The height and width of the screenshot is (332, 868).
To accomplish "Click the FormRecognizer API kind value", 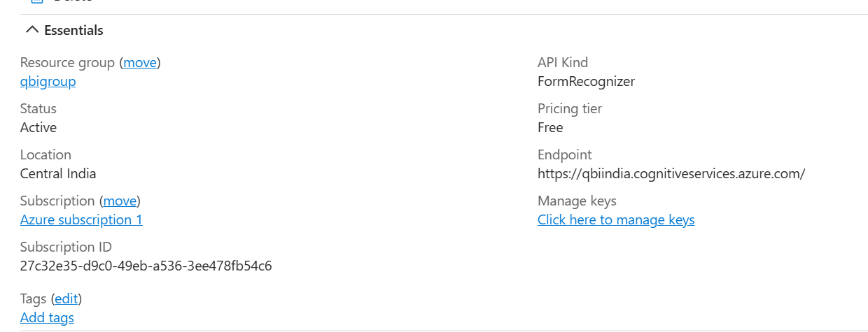I will coord(586,81).
